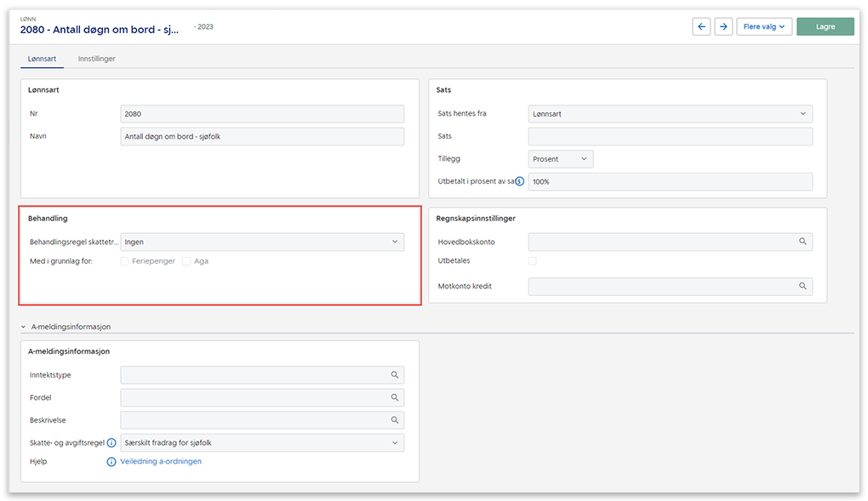
Task: Click the Navn input field
Action: coord(262,137)
